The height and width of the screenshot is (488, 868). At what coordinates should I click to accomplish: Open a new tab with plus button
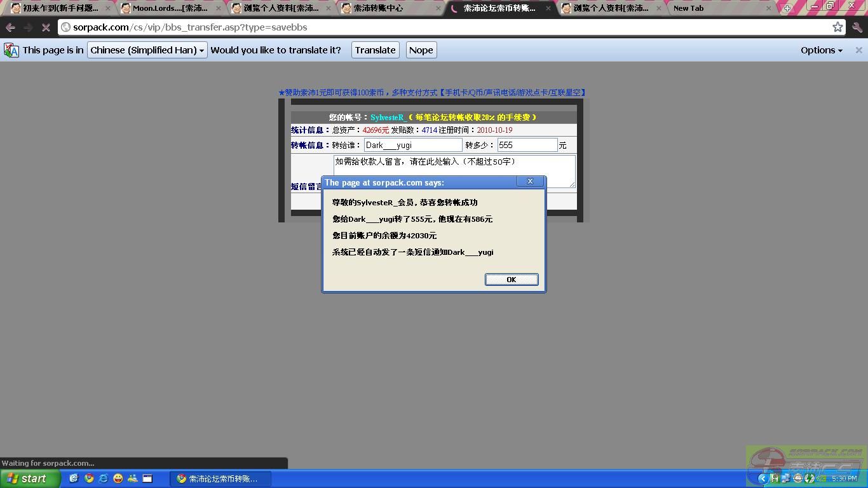(787, 8)
